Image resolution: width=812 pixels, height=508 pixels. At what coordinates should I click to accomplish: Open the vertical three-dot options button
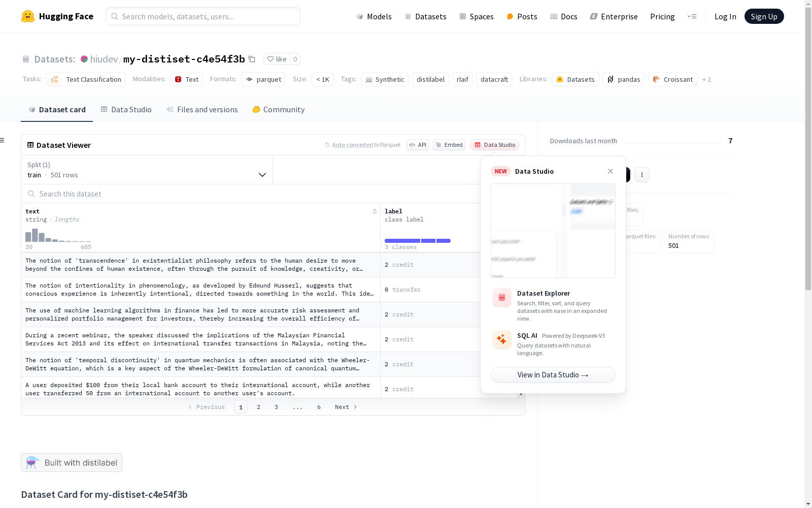[642, 175]
